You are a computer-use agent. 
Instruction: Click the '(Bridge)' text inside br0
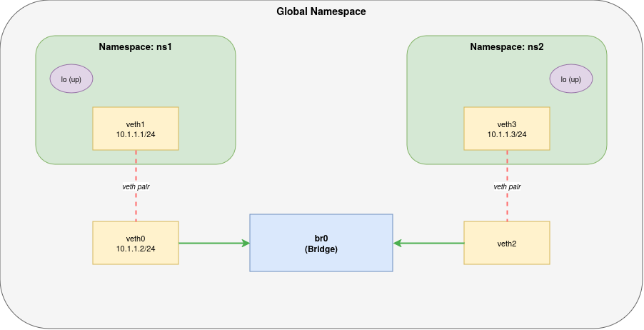[321, 250]
